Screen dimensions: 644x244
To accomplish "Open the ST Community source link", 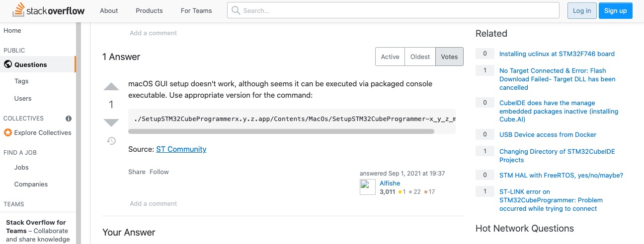I will point(181,149).
